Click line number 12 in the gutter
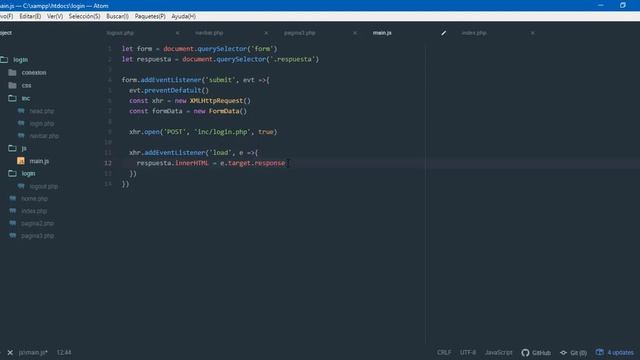The width and height of the screenshot is (640, 360). [x=108, y=163]
